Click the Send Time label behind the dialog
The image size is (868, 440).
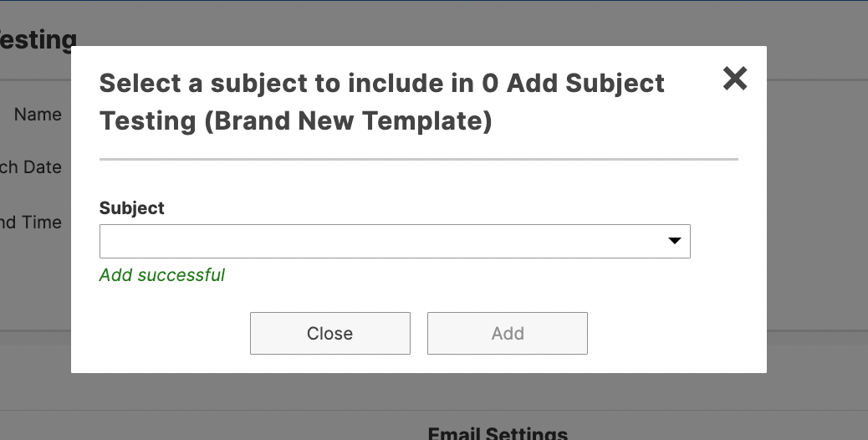(30, 223)
